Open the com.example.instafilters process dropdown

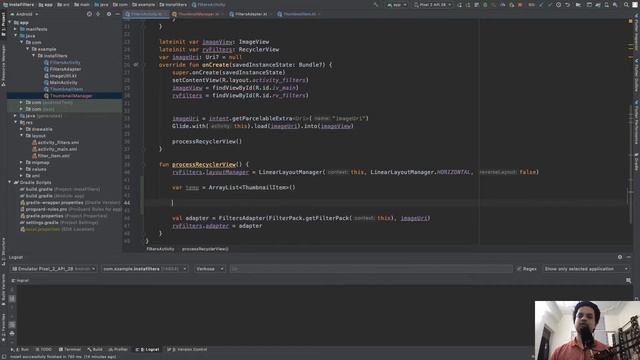tap(145, 269)
